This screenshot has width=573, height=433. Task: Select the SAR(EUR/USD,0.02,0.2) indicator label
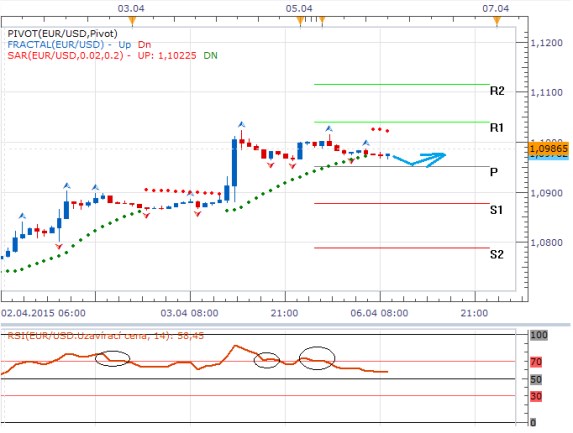tap(65, 56)
